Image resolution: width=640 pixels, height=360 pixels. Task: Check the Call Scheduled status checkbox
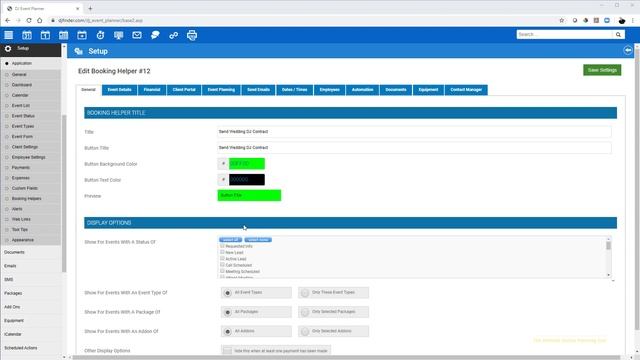click(x=222, y=265)
